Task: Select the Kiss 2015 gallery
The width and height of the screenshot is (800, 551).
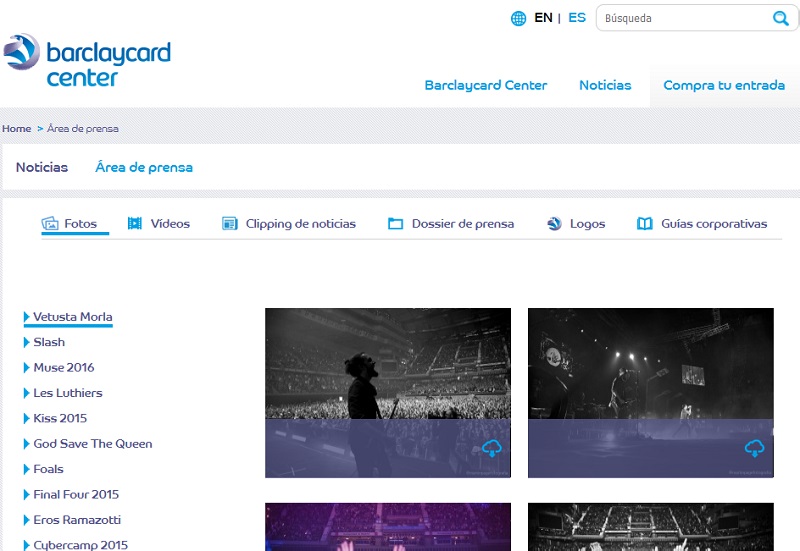Action: click(60, 419)
